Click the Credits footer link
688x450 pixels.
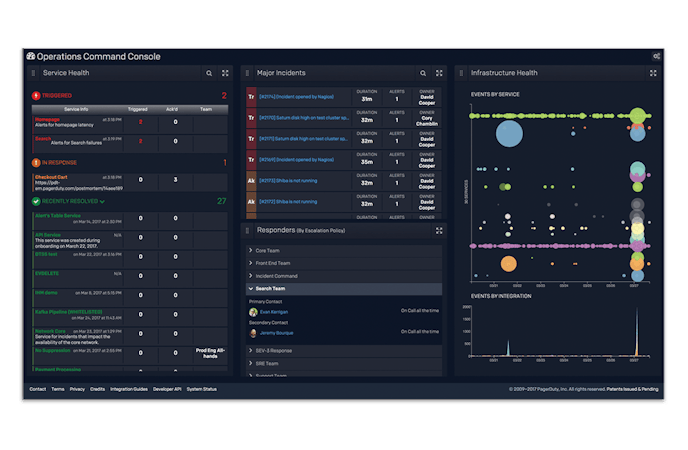(97, 389)
